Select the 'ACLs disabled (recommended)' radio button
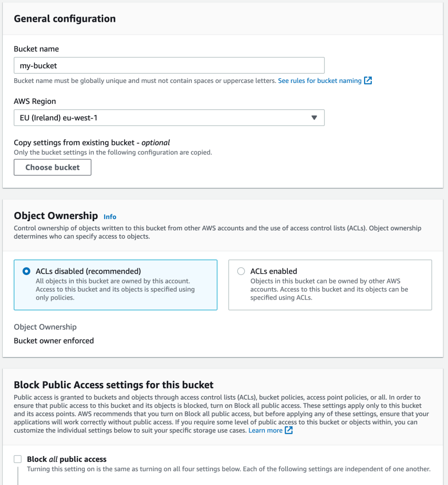 [x=27, y=271]
